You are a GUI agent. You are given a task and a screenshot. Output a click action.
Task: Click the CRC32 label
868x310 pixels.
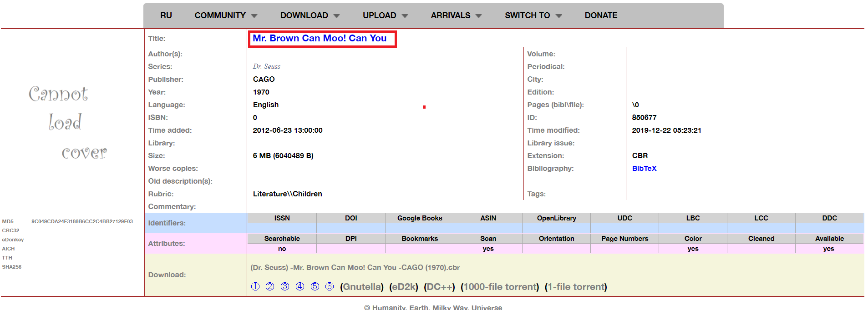click(10, 230)
